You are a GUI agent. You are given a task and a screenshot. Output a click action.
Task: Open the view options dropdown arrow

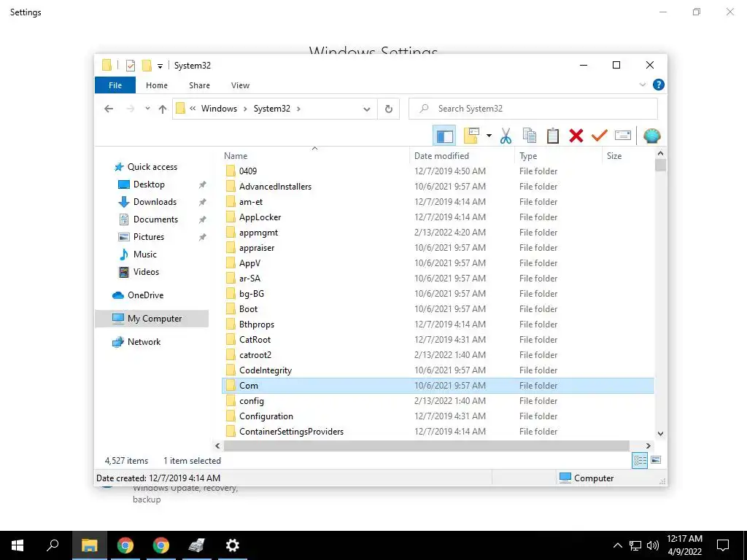[x=489, y=136]
